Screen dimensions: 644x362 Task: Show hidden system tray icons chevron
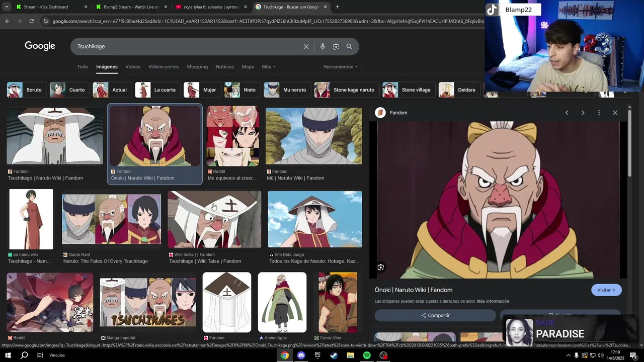coord(569,355)
